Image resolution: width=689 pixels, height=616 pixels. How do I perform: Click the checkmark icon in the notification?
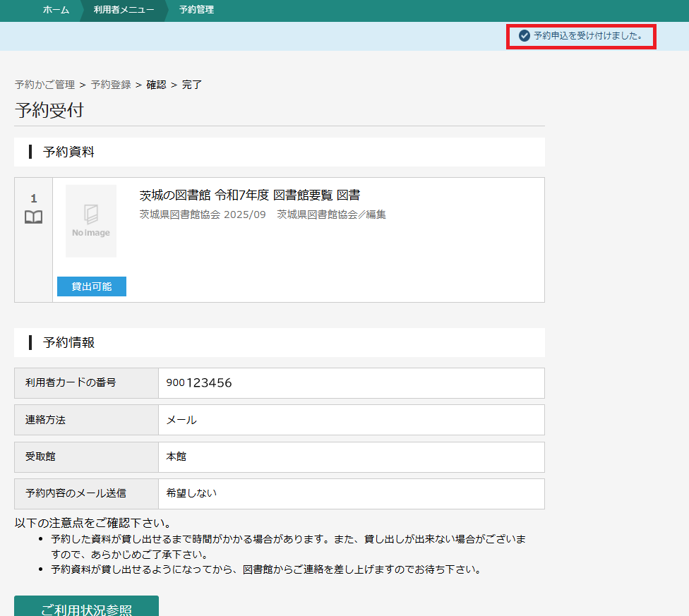(x=524, y=36)
